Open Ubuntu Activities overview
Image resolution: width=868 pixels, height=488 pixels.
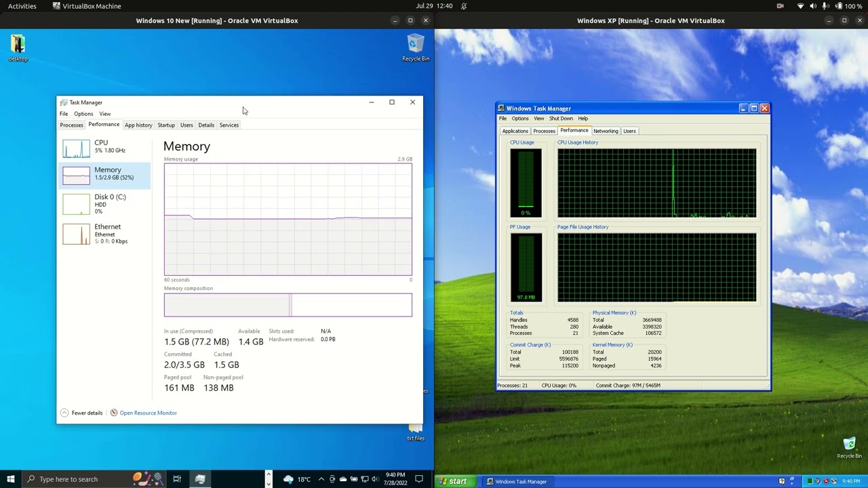(22, 6)
